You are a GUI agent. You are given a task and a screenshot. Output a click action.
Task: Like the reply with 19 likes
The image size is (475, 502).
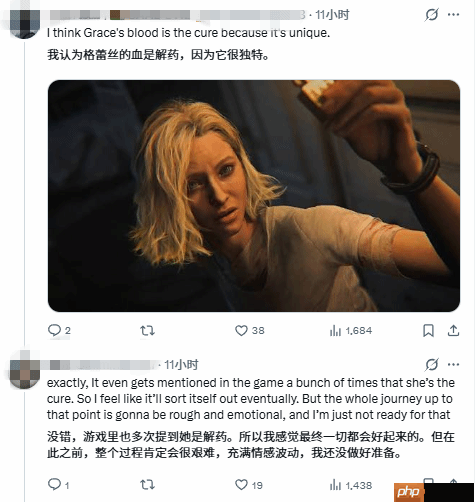coord(249,485)
